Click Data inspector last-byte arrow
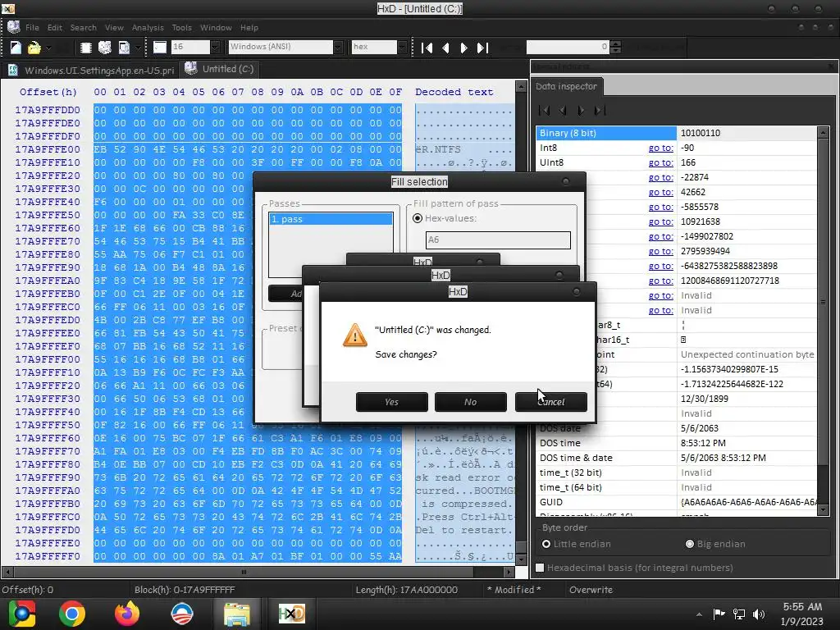 pyautogui.click(x=600, y=111)
